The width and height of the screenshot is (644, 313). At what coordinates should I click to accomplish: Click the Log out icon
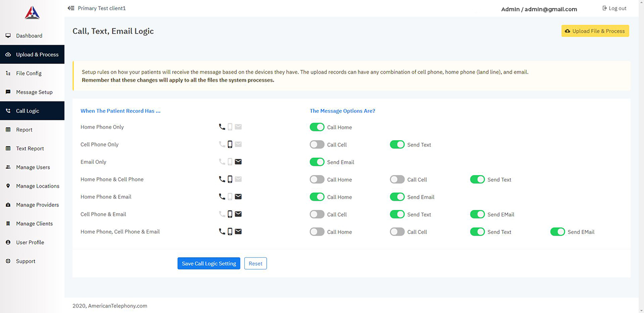click(605, 9)
